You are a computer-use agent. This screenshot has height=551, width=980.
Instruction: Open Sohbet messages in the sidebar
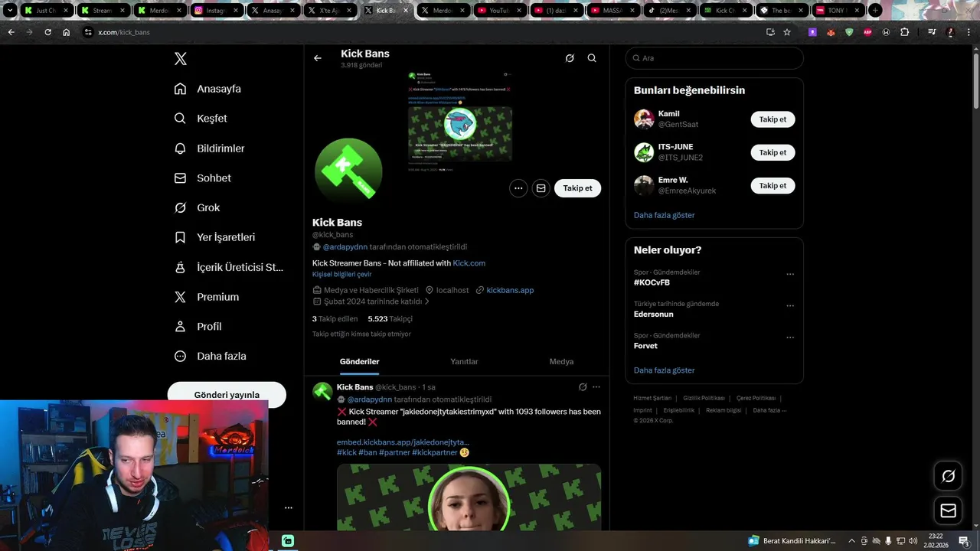click(x=203, y=178)
